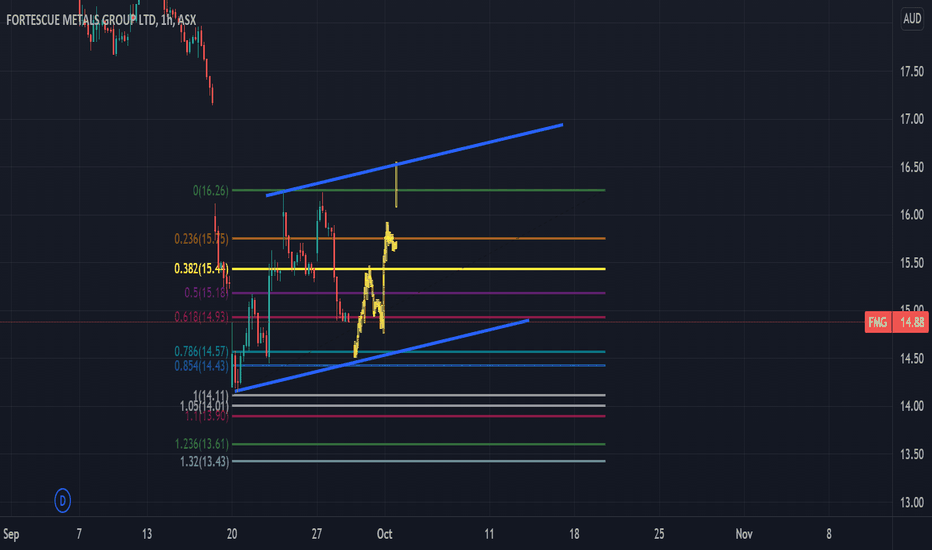Click the FMG 14.88 price label

(896, 322)
